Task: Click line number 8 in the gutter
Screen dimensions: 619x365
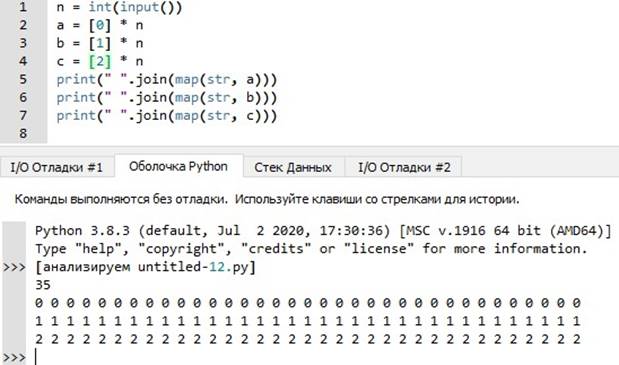Action: (x=23, y=133)
